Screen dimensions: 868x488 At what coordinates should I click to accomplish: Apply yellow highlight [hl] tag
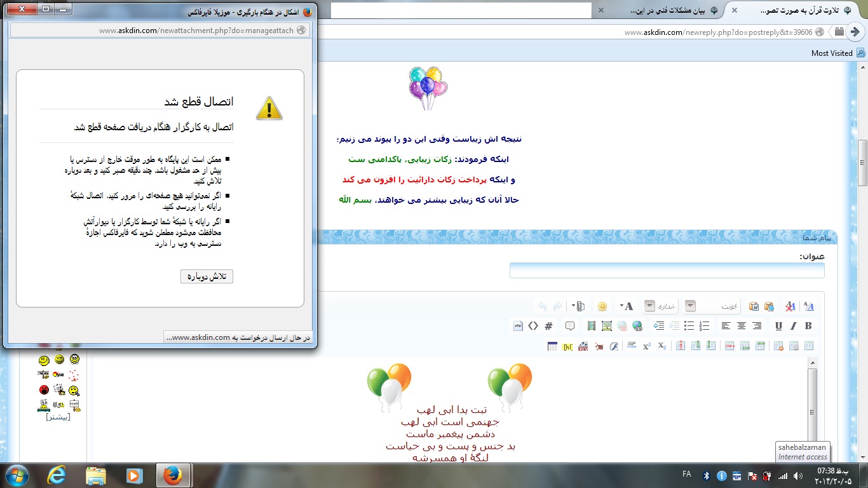(x=567, y=346)
